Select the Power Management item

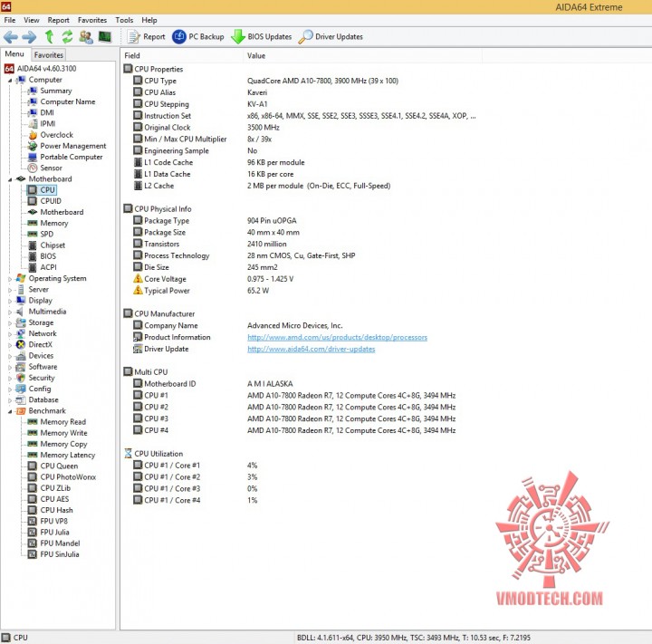tap(72, 146)
